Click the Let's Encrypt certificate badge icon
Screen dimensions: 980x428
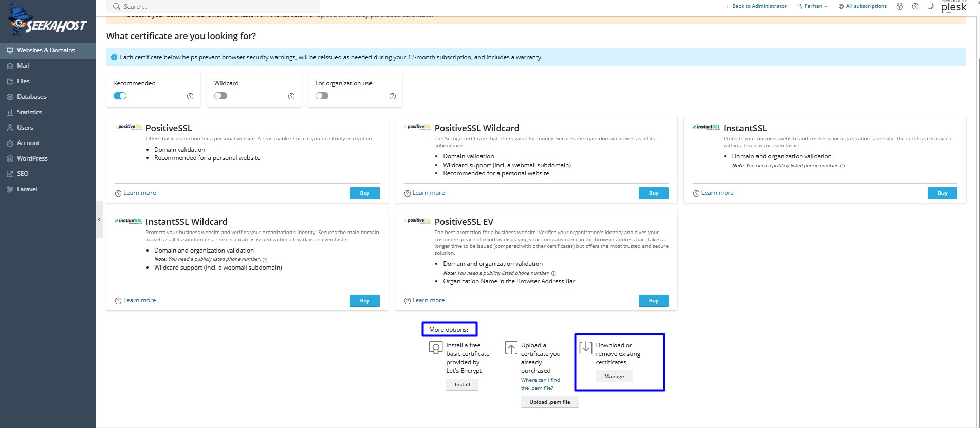pyautogui.click(x=436, y=348)
